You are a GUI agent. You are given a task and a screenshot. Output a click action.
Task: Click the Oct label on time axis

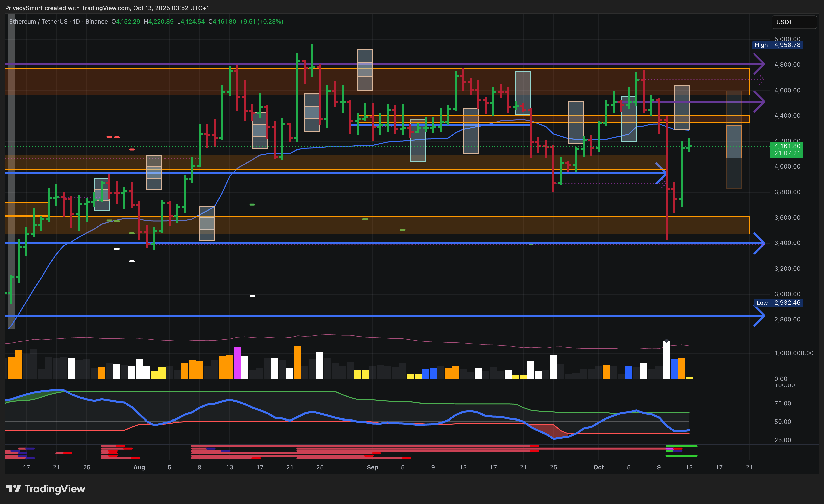(598, 467)
